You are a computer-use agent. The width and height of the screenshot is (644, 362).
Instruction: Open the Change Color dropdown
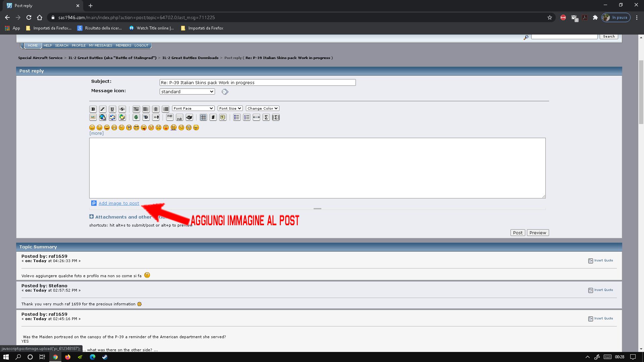262,108
